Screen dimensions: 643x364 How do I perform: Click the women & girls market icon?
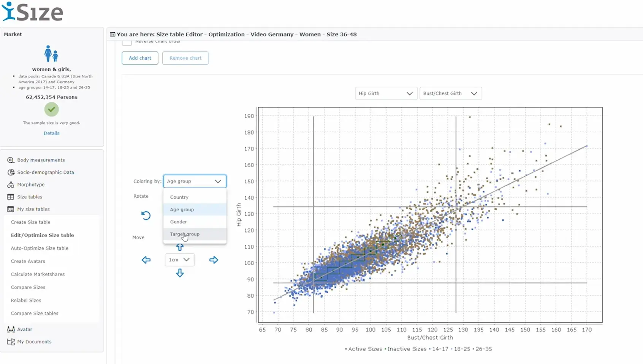(51, 54)
